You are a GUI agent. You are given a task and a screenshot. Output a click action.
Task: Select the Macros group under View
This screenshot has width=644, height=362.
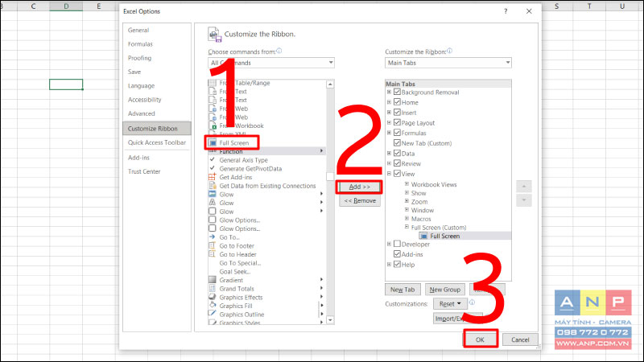[421, 219]
